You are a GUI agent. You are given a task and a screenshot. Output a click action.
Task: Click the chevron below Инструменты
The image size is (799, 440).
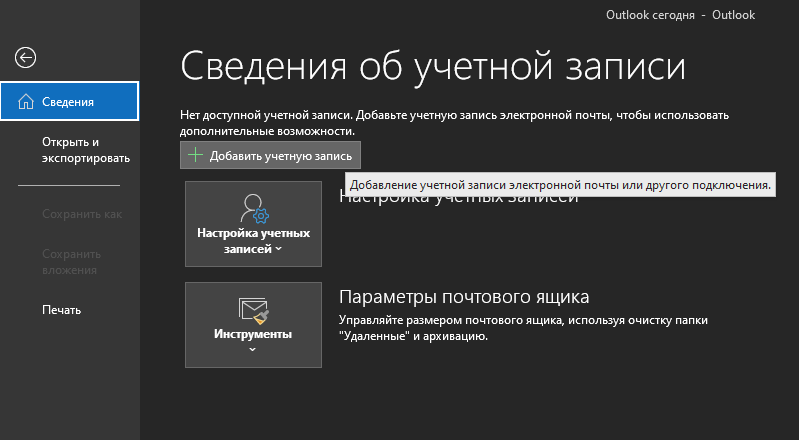(x=253, y=350)
